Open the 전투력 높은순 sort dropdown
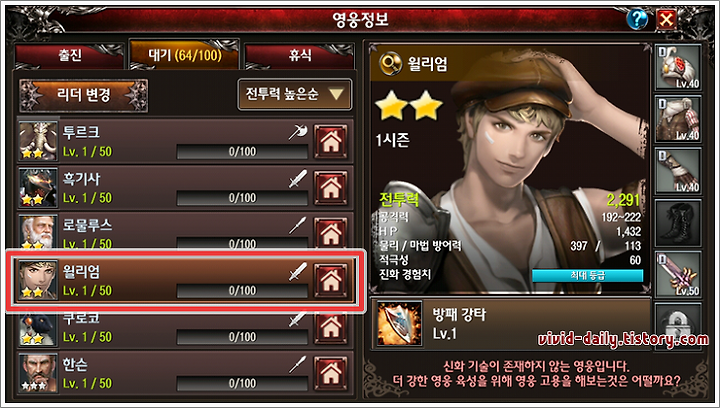 coord(295,95)
